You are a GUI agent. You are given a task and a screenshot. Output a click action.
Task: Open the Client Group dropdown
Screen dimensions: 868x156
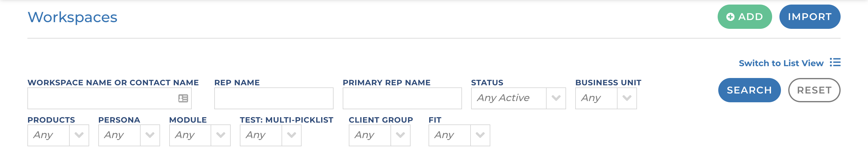point(400,135)
